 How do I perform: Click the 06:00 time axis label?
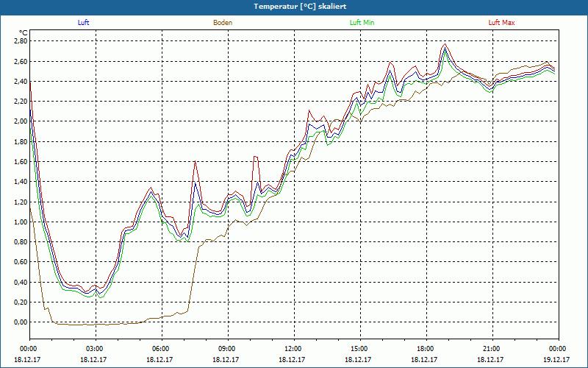pos(162,349)
